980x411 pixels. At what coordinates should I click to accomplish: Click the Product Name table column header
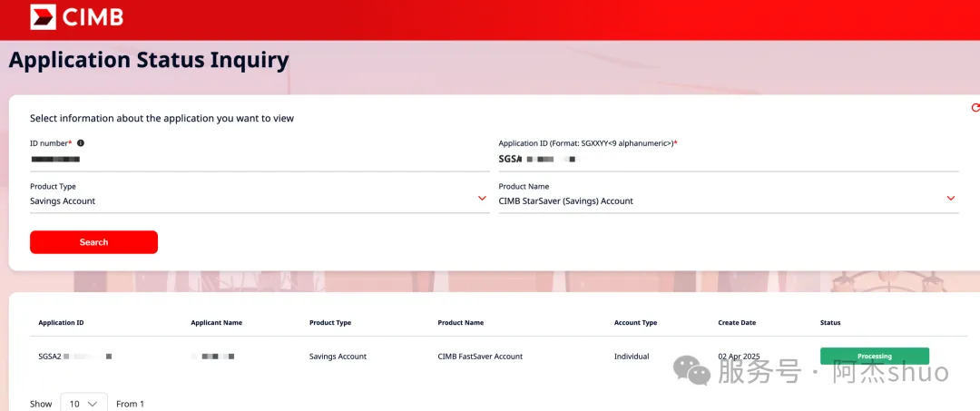[460, 323]
